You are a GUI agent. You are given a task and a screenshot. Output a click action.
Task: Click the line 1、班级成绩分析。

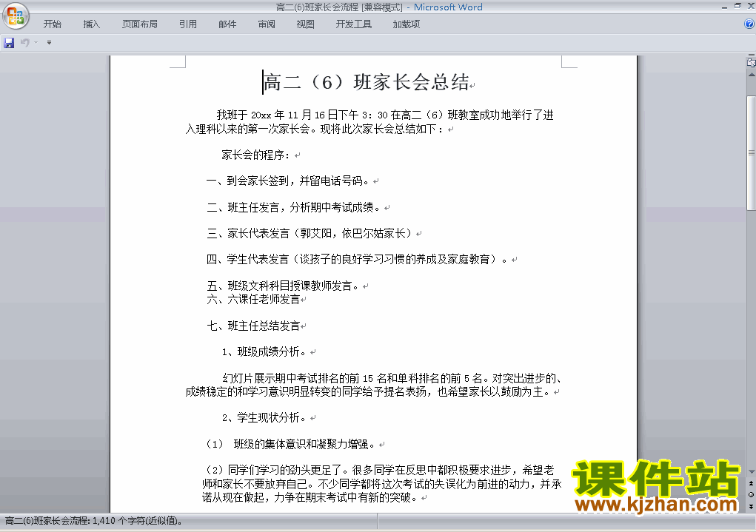(264, 351)
